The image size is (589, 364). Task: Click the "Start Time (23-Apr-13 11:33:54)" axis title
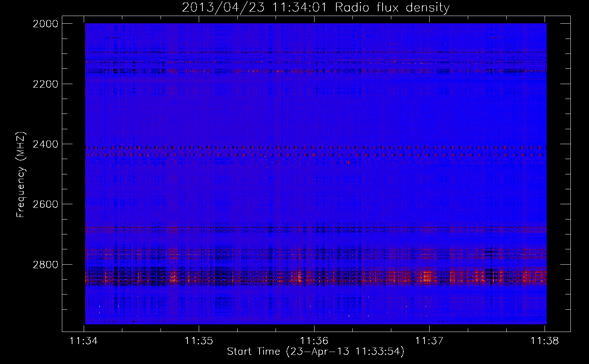tap(316, 352)
